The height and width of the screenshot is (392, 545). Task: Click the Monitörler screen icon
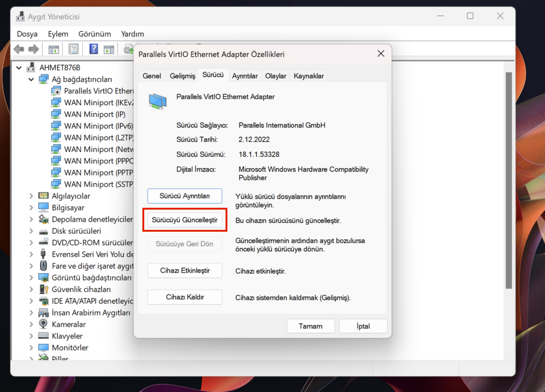pyautogui.click(x=43, y=347)
